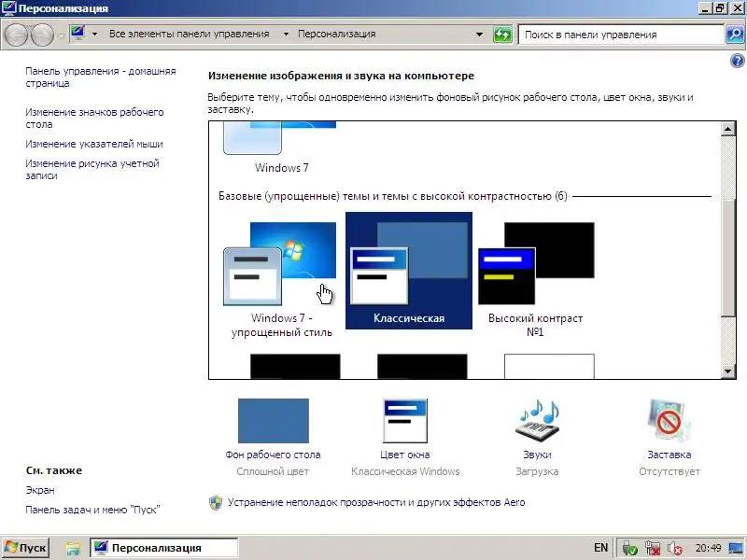This screenshot has width=747, height=560.
Task: Click the 'Звуки' music notes icon
Action: (538, 421)
